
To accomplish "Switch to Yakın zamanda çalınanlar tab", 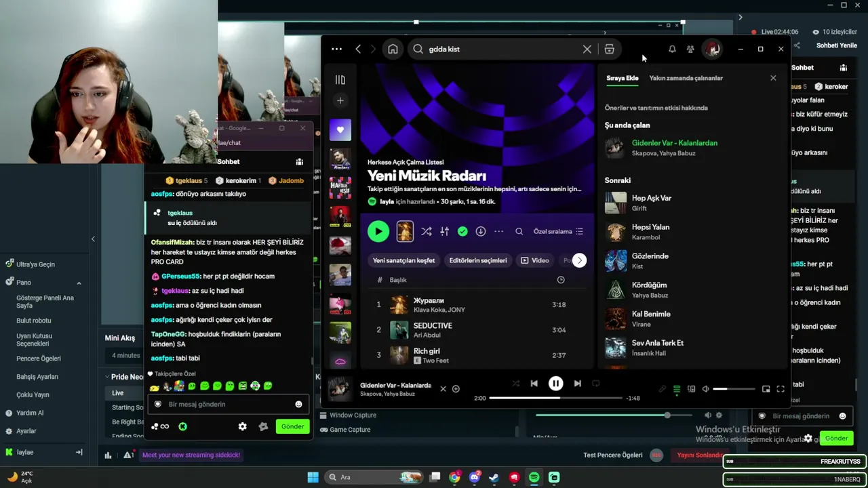I will coord(686,78).
